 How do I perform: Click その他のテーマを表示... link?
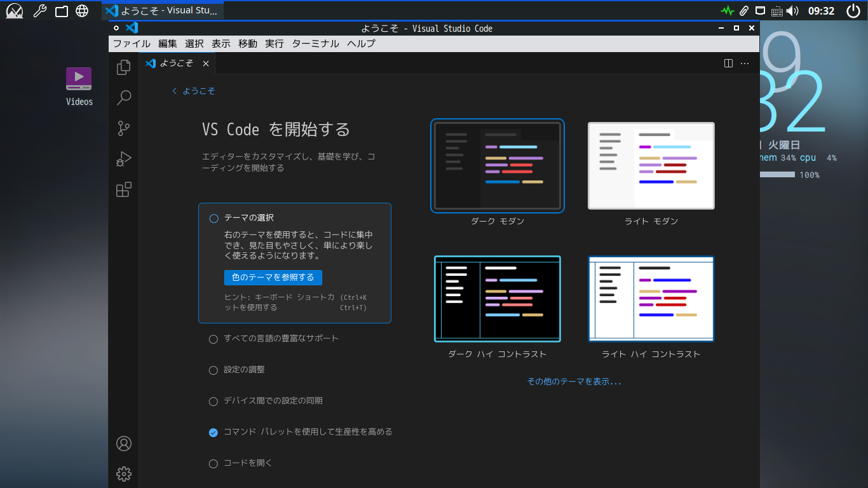[574, 382]
